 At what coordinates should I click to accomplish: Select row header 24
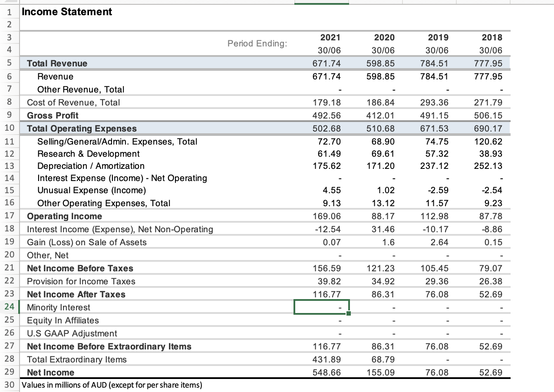10,307
